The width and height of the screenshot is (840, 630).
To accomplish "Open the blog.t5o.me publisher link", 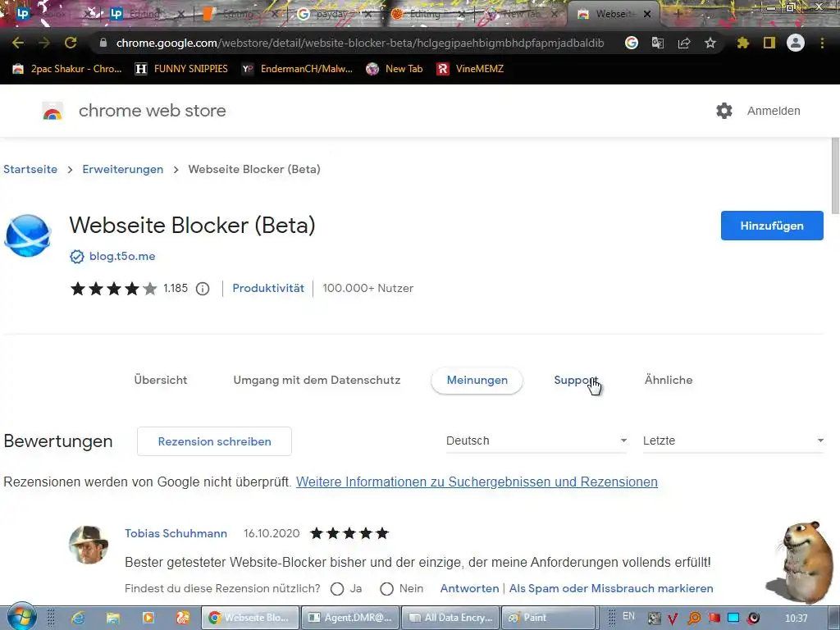I will click(122, 256).
